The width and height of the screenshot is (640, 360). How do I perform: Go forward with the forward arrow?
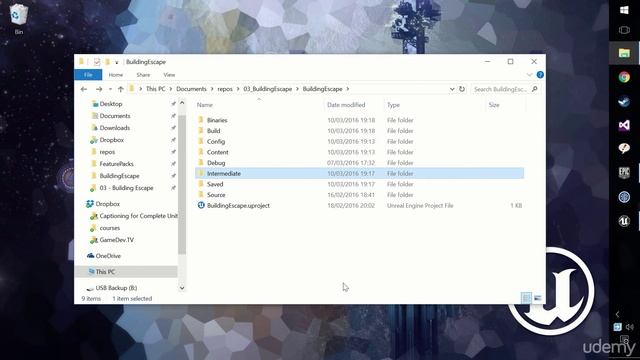[99, 89]
